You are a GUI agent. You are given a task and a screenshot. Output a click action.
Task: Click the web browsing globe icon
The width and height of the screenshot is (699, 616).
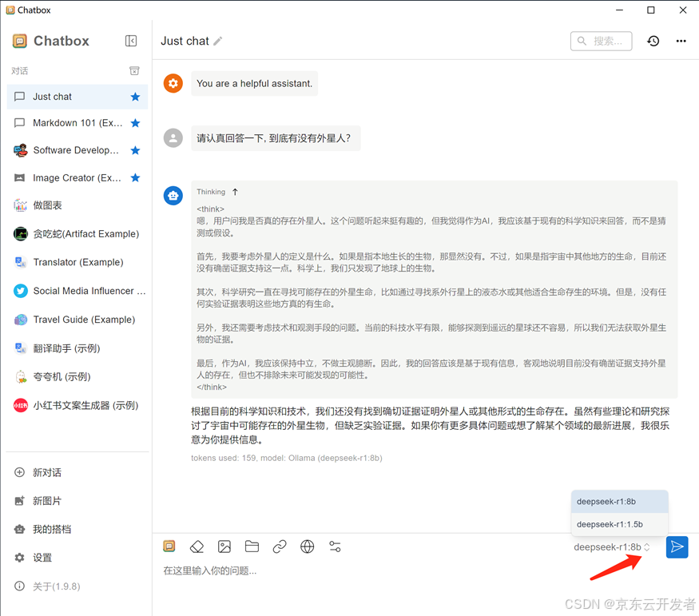307,546
